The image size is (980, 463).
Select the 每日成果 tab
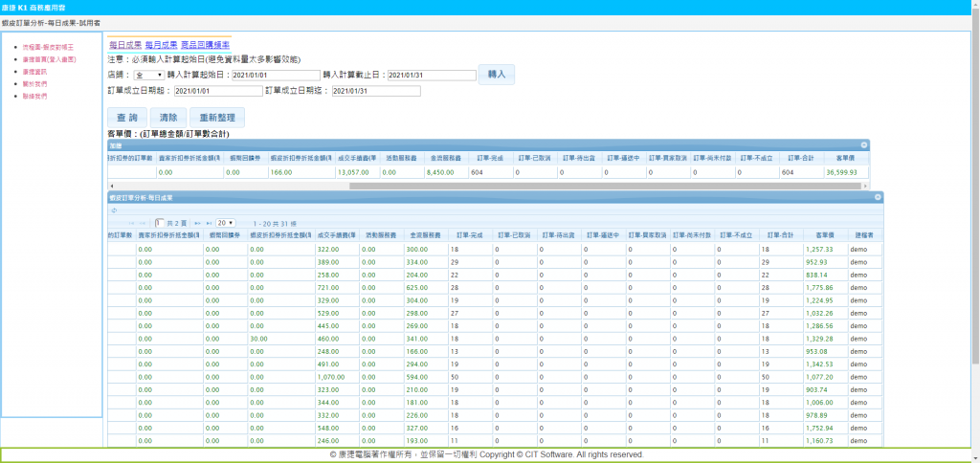[x=124, y=44]
